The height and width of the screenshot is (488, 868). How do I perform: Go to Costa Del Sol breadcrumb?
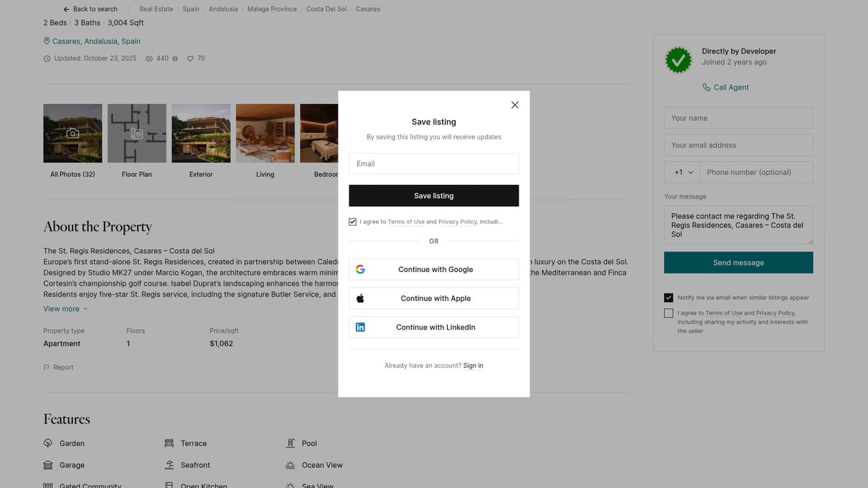click(326, 9)
